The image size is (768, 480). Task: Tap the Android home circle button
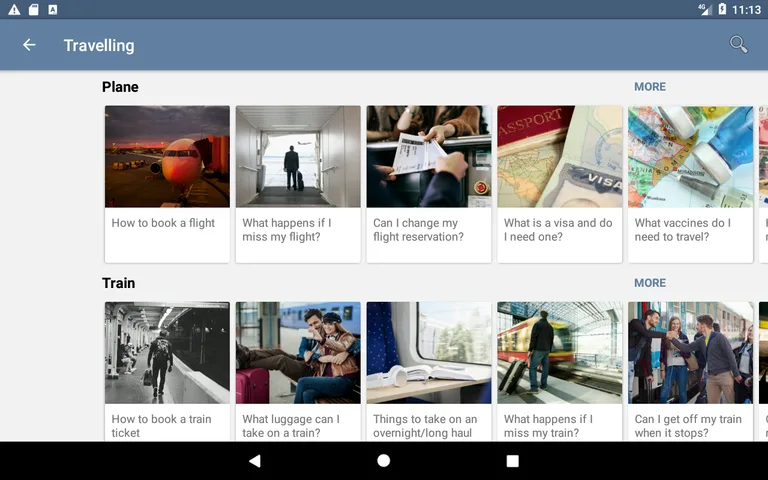(384, 460)
